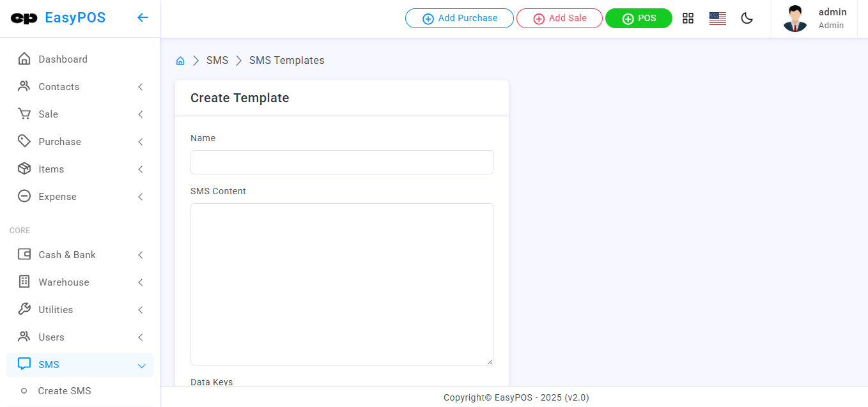
Task: Click into the Name input field
Action: pyautogui.click(x=341, y=162)
